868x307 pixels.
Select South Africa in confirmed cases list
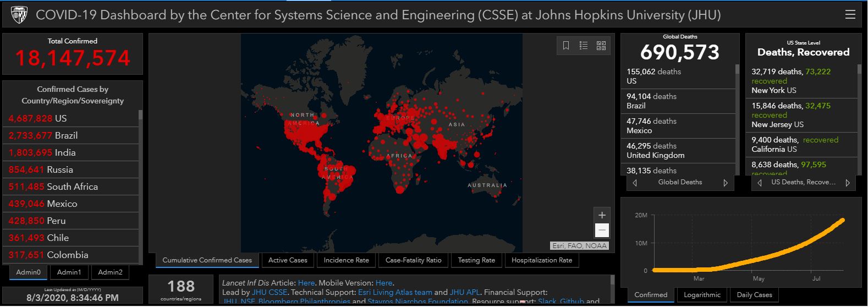(70, 187)
